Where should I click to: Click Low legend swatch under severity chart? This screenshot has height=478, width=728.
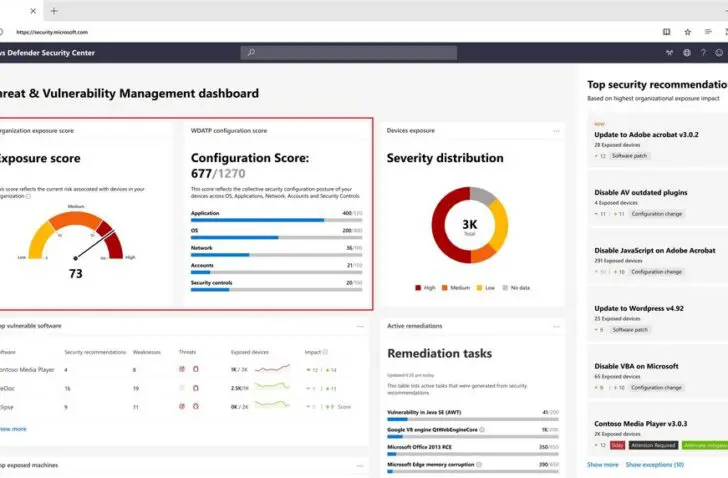[480, 288]
